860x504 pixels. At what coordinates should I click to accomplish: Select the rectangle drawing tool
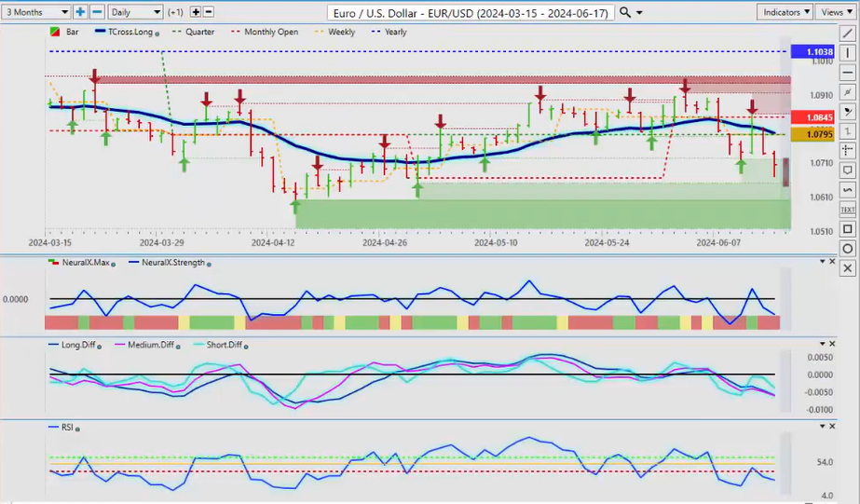point(847,229)
